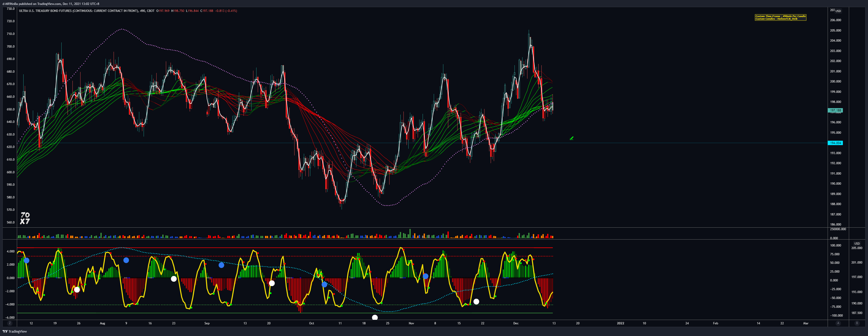Toggle the B scale button
The height and width of the screenshot is (336, 868).
(x=857, y=323)
